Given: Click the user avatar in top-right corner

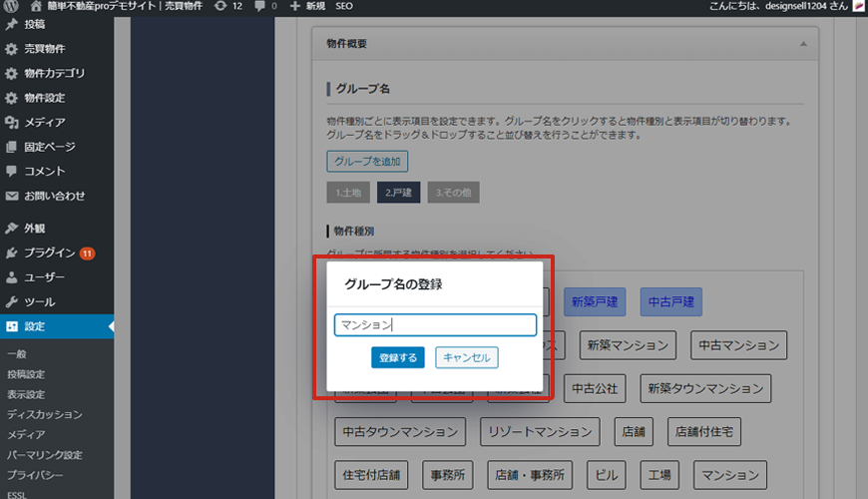Looking at the screenshot, I should pos(858,6).
